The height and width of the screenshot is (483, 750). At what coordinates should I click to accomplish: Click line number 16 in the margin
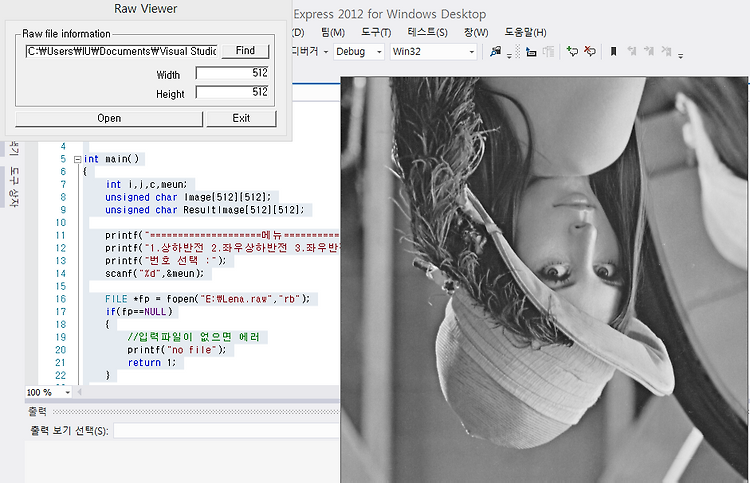[x=60, y=299]
